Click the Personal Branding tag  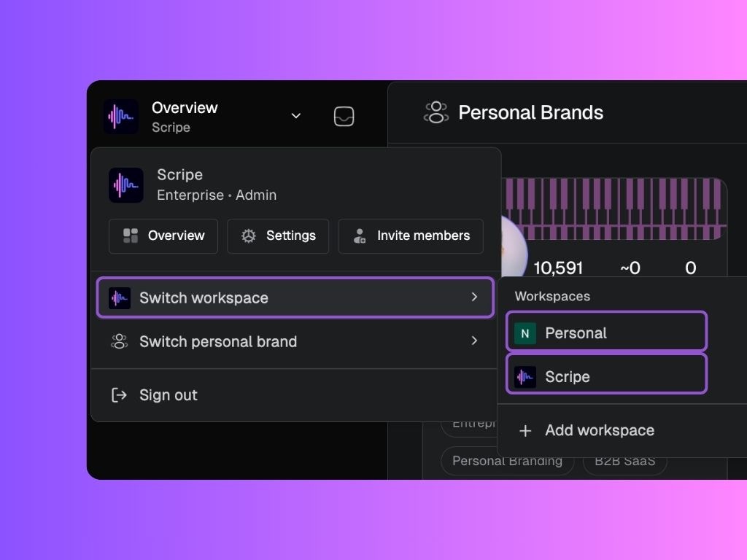pos(508,461)
